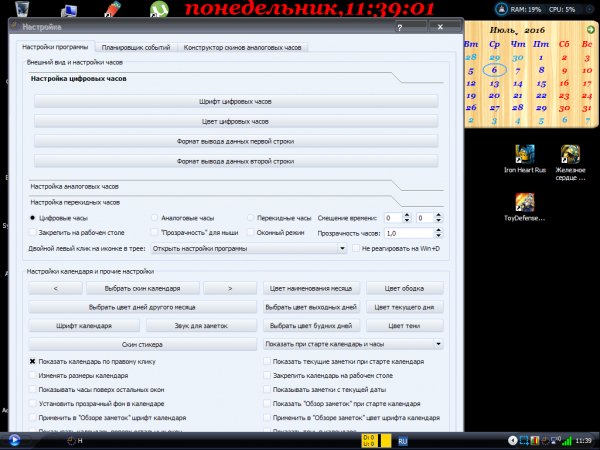Click the Июль, 2016 calendar heading

coord(517,30)
